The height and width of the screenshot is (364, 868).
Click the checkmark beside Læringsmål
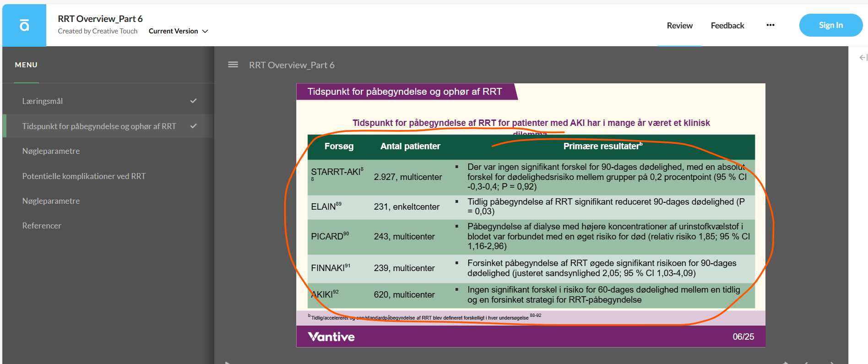(194, 101)
